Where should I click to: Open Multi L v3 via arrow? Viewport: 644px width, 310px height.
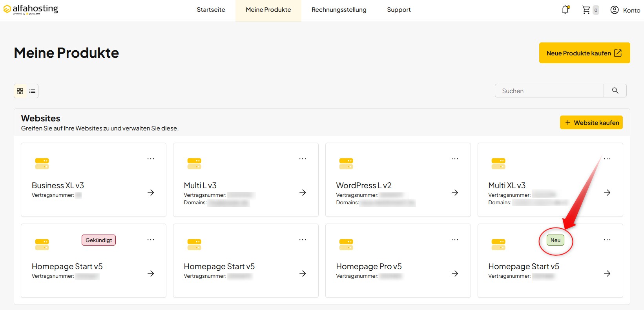(303, 193)
